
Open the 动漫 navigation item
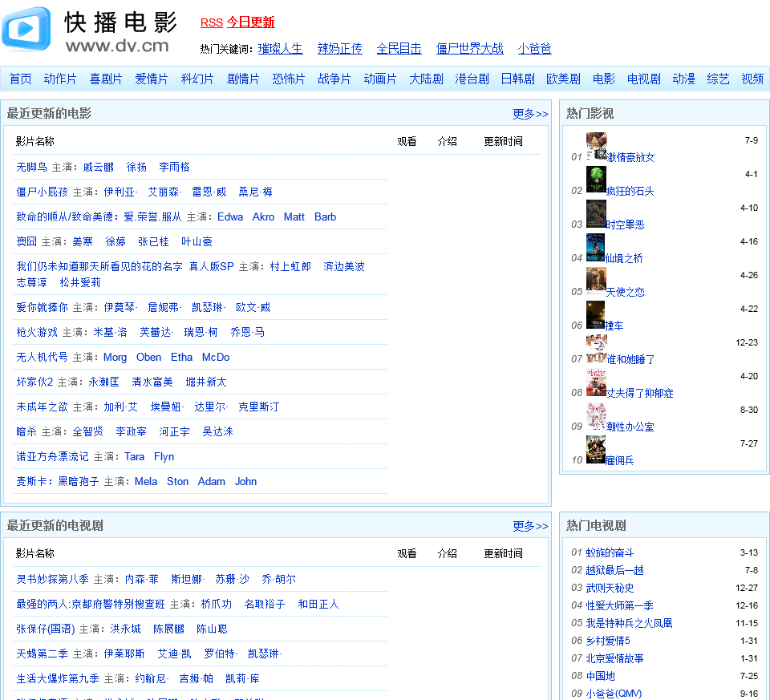coord(683,79)
